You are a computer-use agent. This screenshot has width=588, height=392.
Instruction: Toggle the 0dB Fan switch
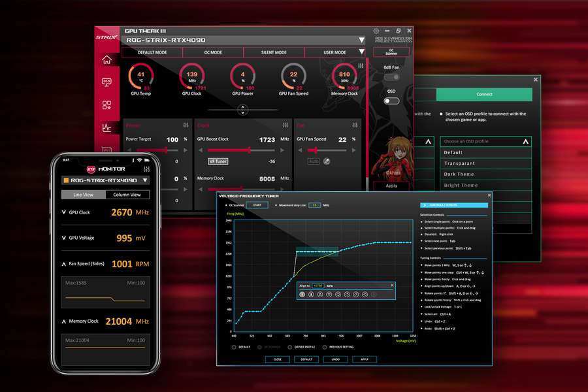(391, 77)
